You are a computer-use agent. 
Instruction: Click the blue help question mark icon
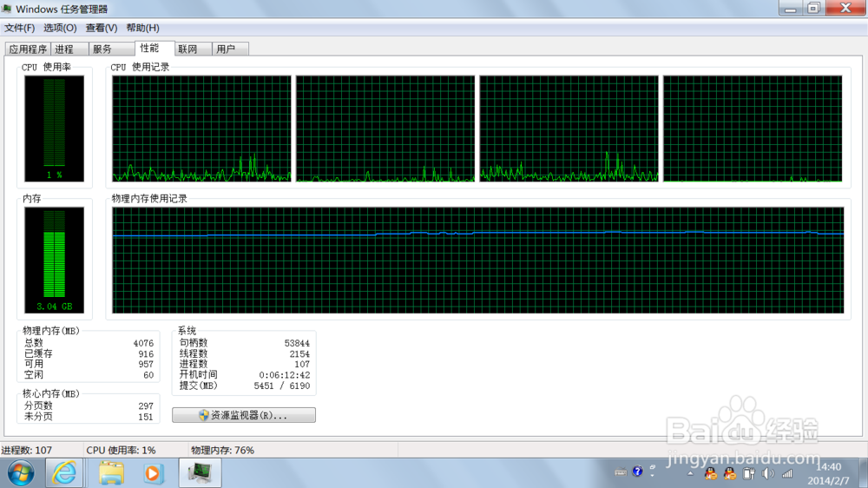[637, 472]
